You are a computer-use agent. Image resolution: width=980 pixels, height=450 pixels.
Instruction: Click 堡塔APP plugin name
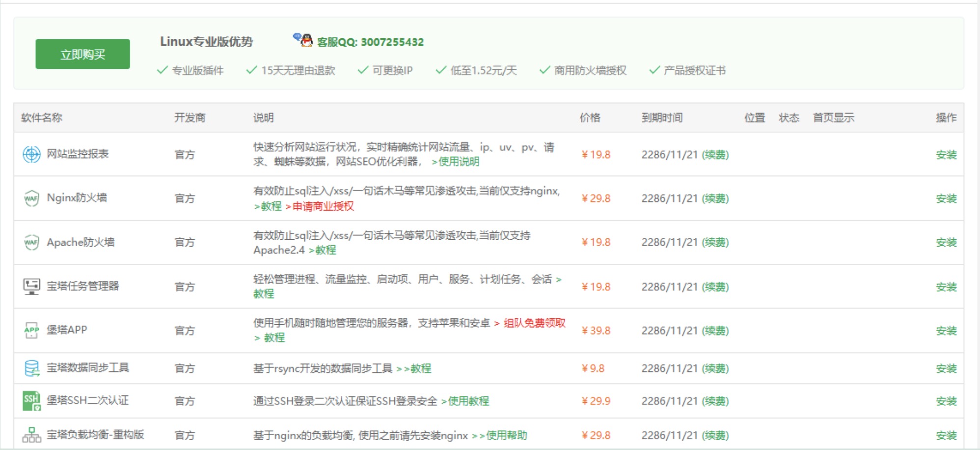(67, 330)
